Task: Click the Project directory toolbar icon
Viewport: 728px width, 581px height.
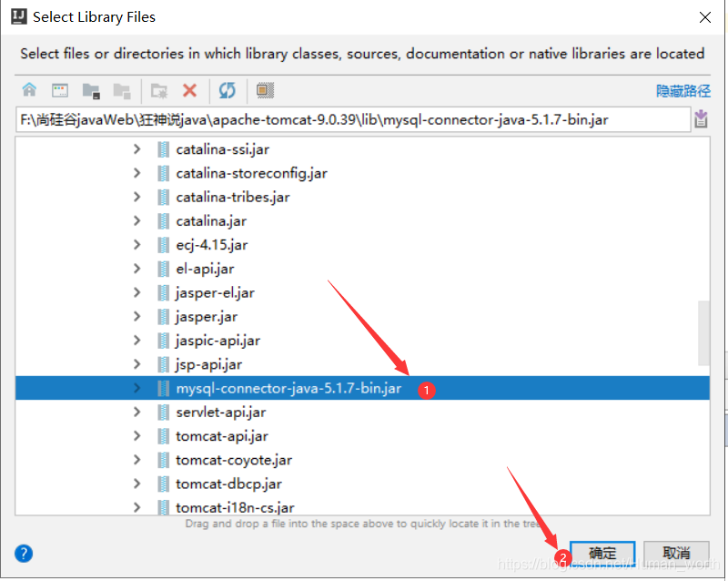Action: click(x=91, y=91)
